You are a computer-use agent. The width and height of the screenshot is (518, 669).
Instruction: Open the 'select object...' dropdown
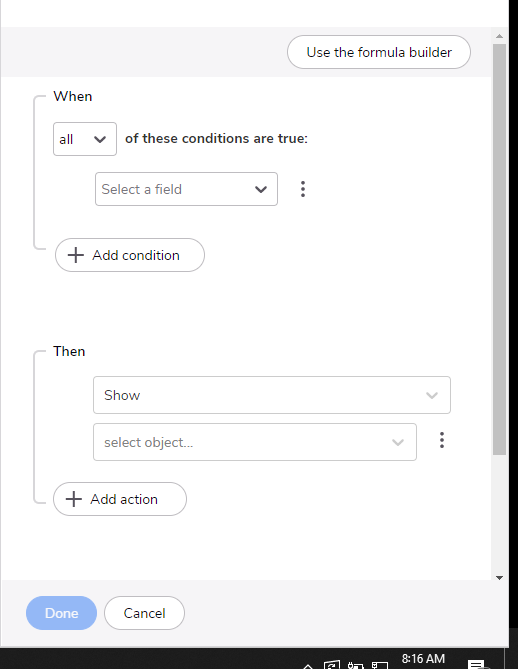point(255,442)
